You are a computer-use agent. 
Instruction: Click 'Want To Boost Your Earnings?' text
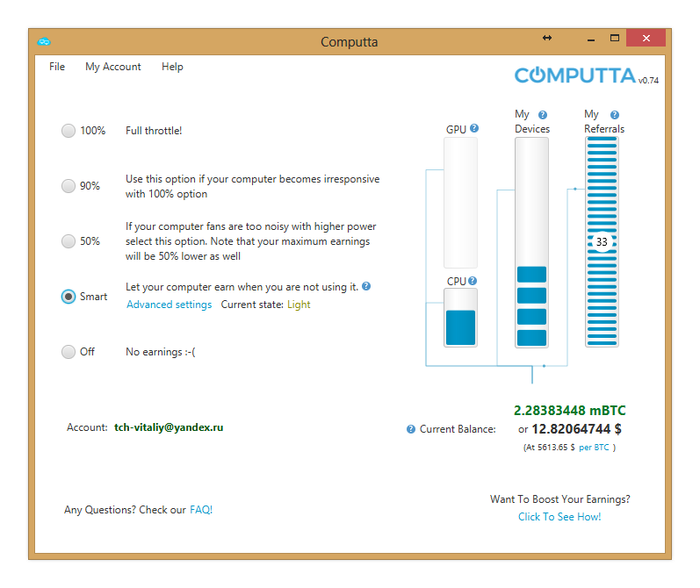(x=559, y=499)
